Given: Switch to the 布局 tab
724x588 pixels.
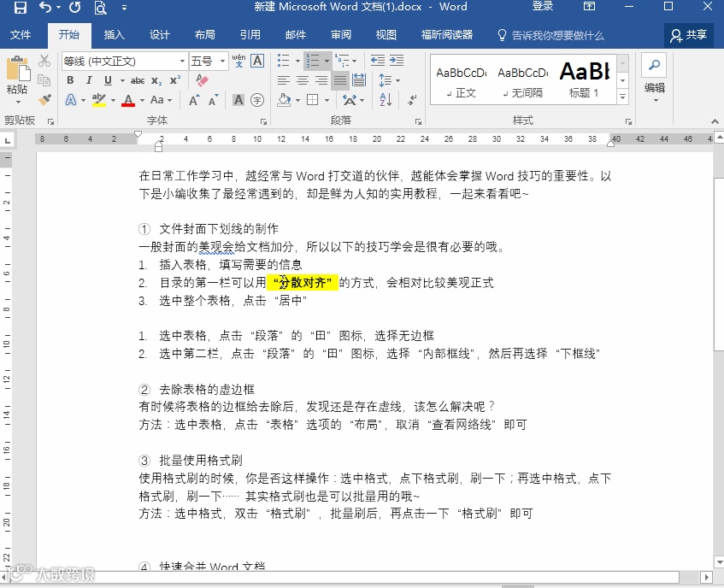Looking at the screenshot, I should click(204, 35).
